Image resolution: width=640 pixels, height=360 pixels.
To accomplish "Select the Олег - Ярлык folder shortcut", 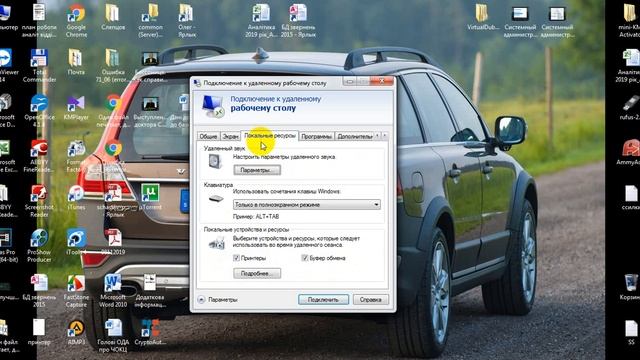I will tap(187, 20).
